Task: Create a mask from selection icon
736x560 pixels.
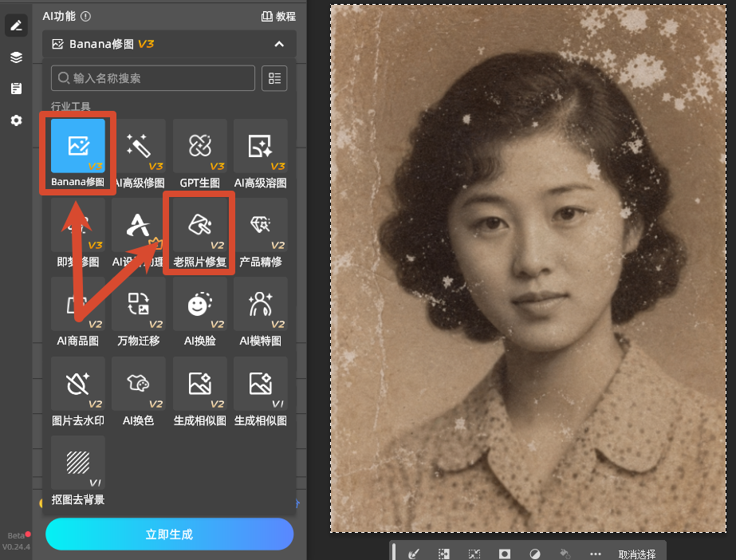Action: point(505,554)
